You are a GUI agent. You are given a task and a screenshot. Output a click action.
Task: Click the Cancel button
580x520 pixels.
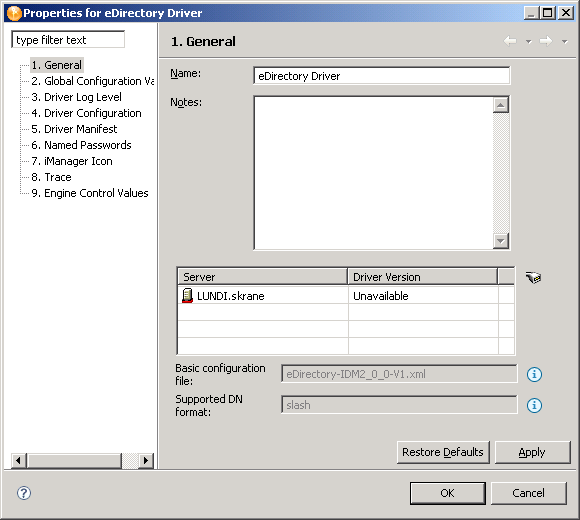tap(528, 493)
